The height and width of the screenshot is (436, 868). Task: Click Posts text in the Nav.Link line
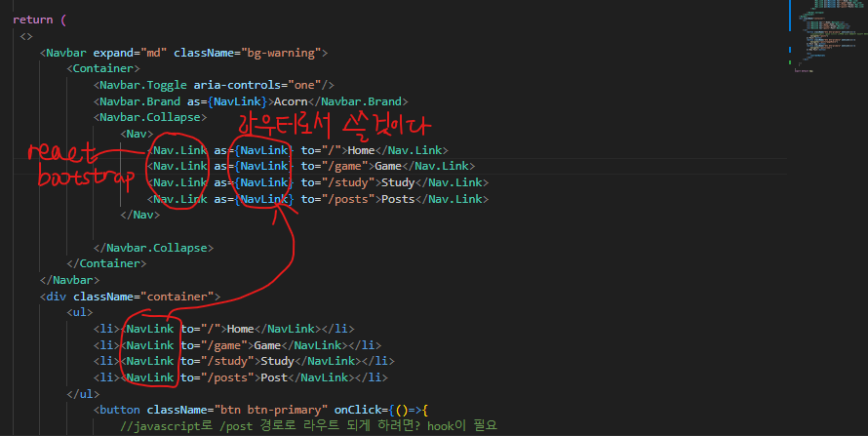tap(398, 199)
